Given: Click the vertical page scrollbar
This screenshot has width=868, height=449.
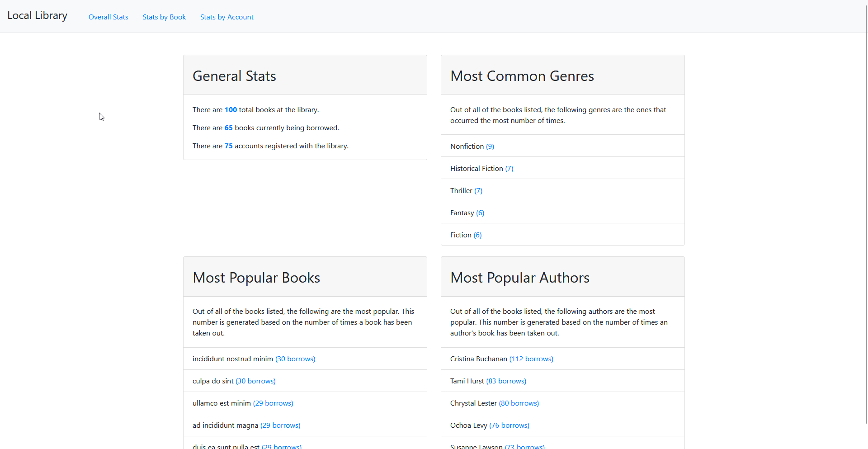Looking at the screenshot, I should pos(866,213).
